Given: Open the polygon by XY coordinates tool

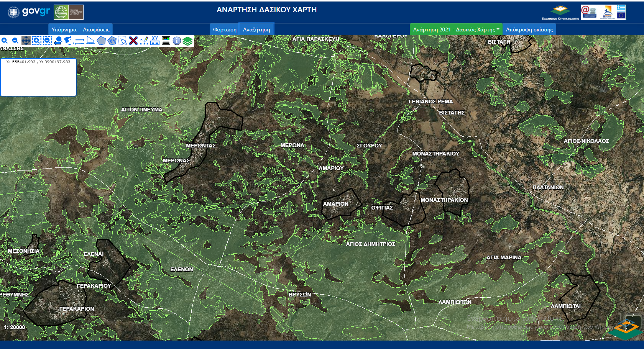Looking at the screenshot, I should click(112, 41).
